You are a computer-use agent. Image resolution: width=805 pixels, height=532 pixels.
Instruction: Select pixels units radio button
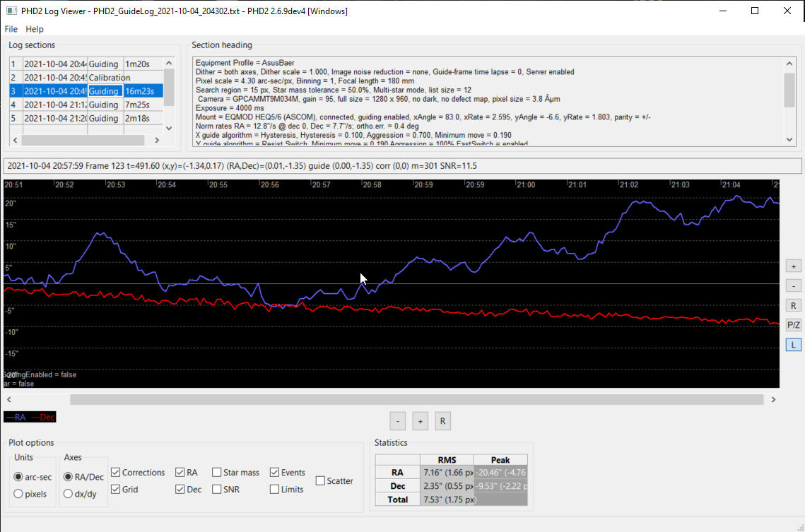[x=20, y=494]
